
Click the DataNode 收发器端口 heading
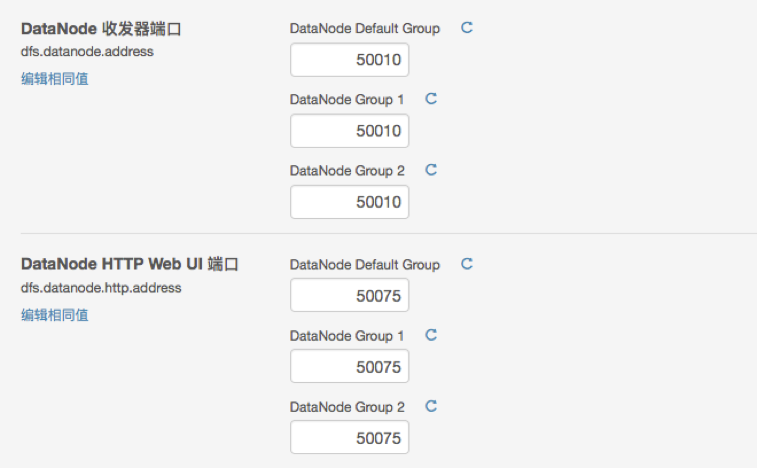[101, 29]
